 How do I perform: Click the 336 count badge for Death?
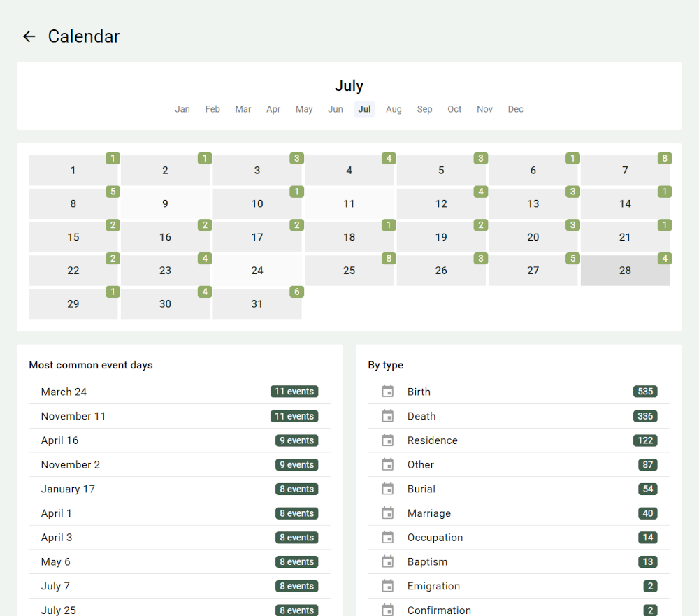pyautogui.click(x=645, y=416)
